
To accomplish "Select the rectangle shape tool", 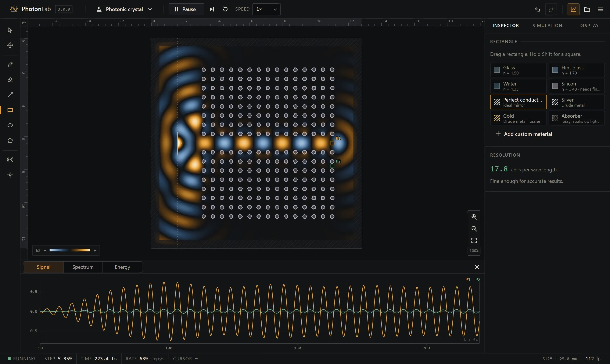I will [x=10, y=110].
